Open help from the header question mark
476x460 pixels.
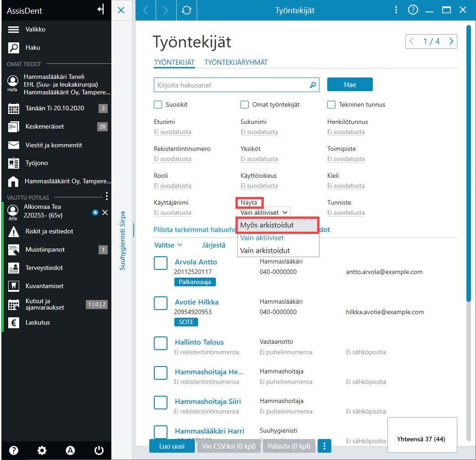413,10
